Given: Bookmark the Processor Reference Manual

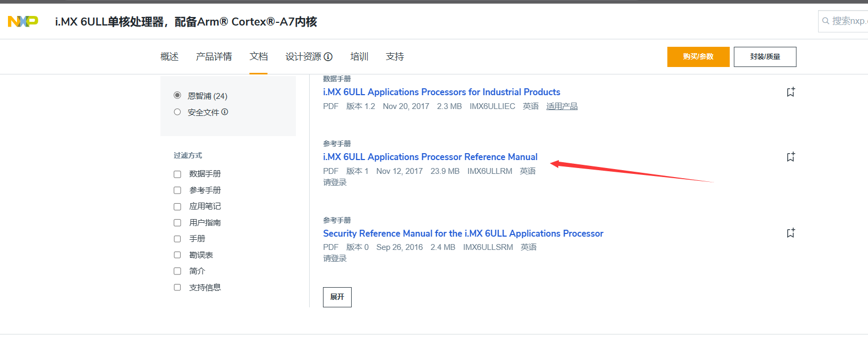Looking at the screenshot, I should pos(790,157).
